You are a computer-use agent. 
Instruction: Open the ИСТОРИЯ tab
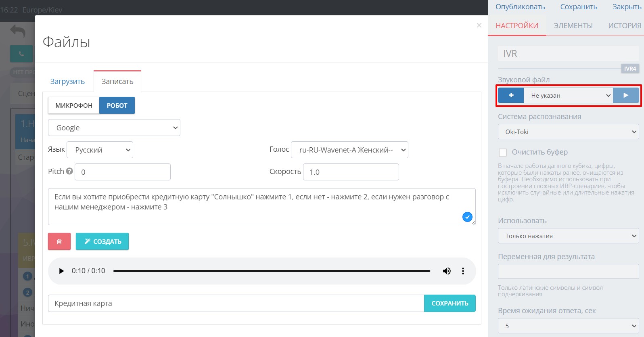coord(625,26)
